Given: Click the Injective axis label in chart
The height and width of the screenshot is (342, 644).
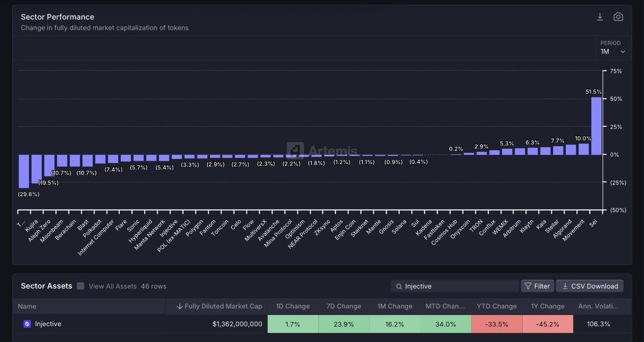Looking at the screenshot, I should tap(170, 228).
